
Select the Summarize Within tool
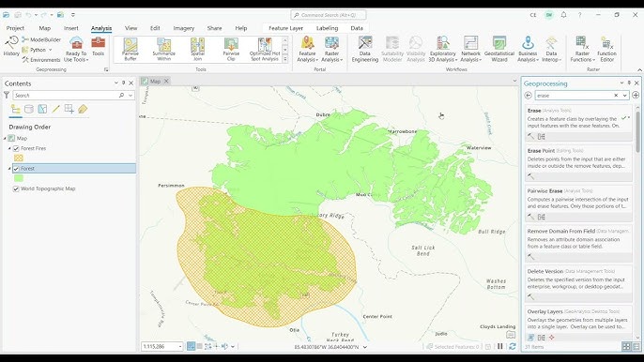[164, 50]
